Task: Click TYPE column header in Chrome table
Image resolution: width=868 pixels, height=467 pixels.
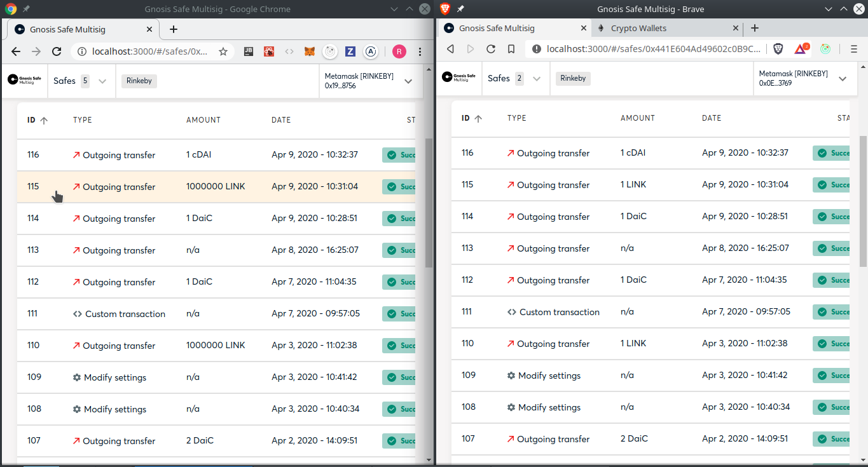Action: 83,120
